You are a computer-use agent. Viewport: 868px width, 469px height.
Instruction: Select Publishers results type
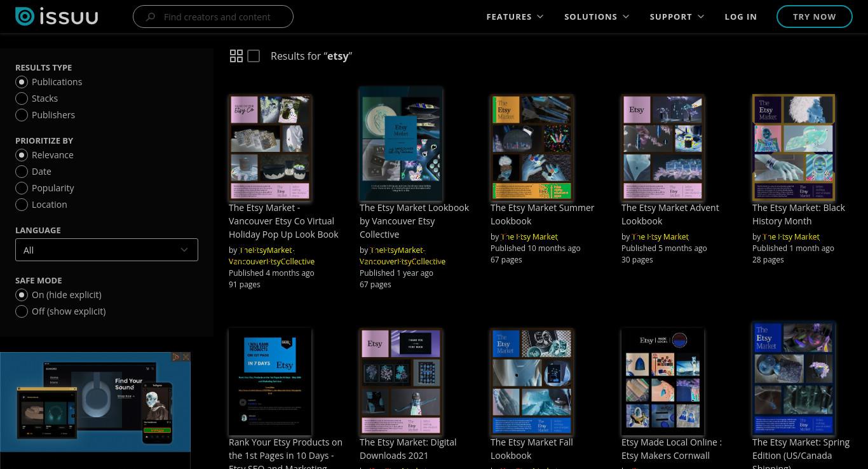tap(22, 115)
